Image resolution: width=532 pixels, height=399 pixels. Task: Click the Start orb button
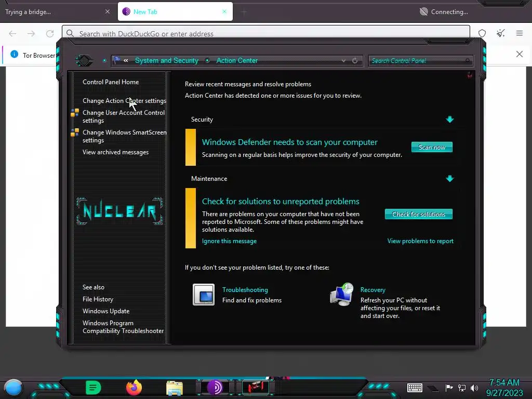(13, 388)
